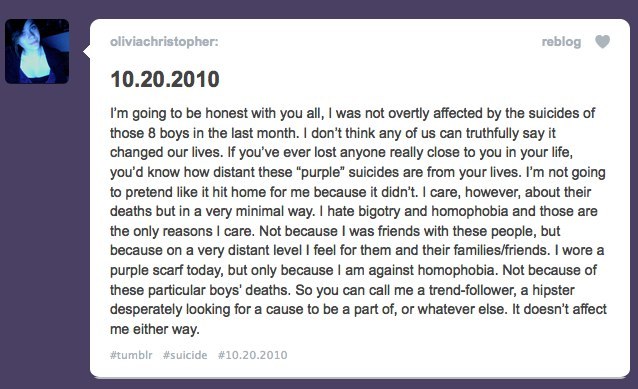
Task: Open the author's avatar thumbnail
Action: [37, 51]
